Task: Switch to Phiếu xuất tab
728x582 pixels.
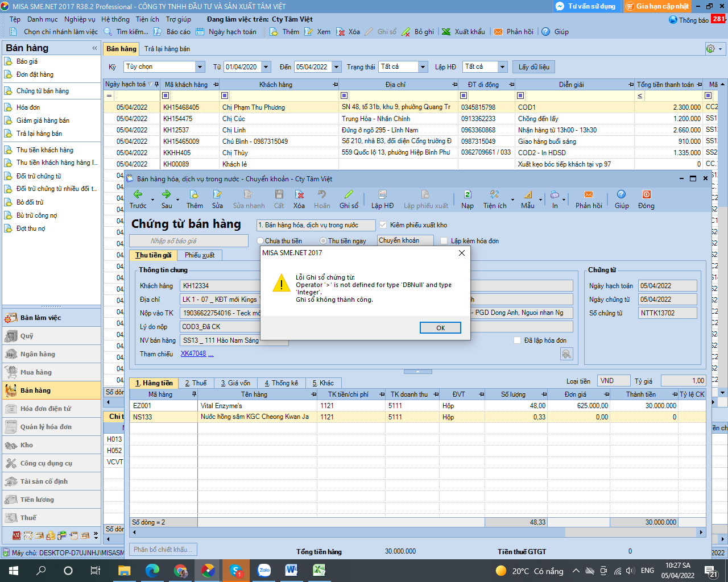Action: pyautogui.click(x=200, y=255)
